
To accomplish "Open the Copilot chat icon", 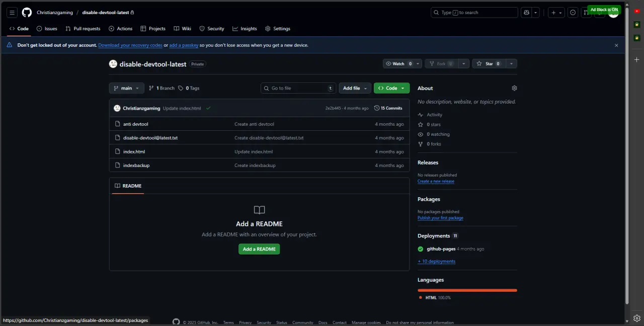I will coord(526,13).
